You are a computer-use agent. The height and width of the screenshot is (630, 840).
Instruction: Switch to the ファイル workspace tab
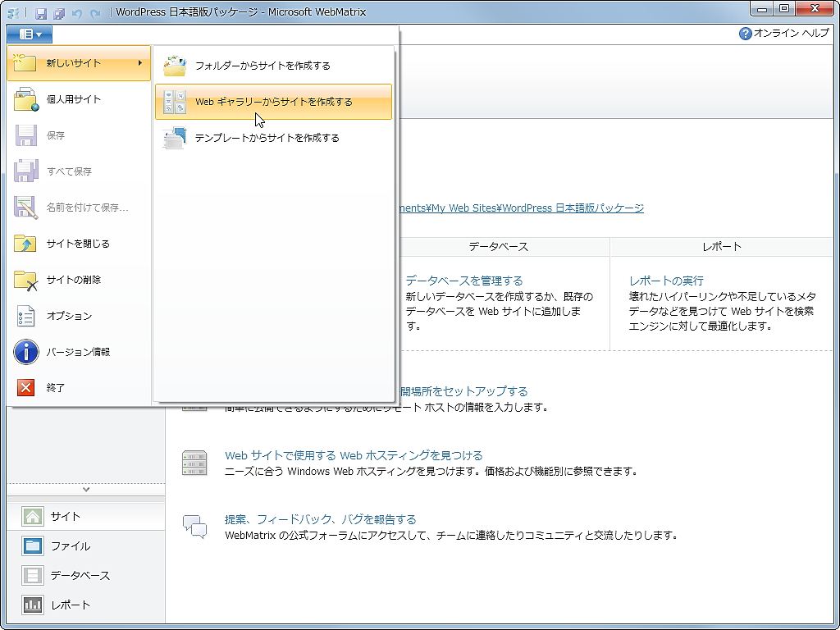pos(51,546)
